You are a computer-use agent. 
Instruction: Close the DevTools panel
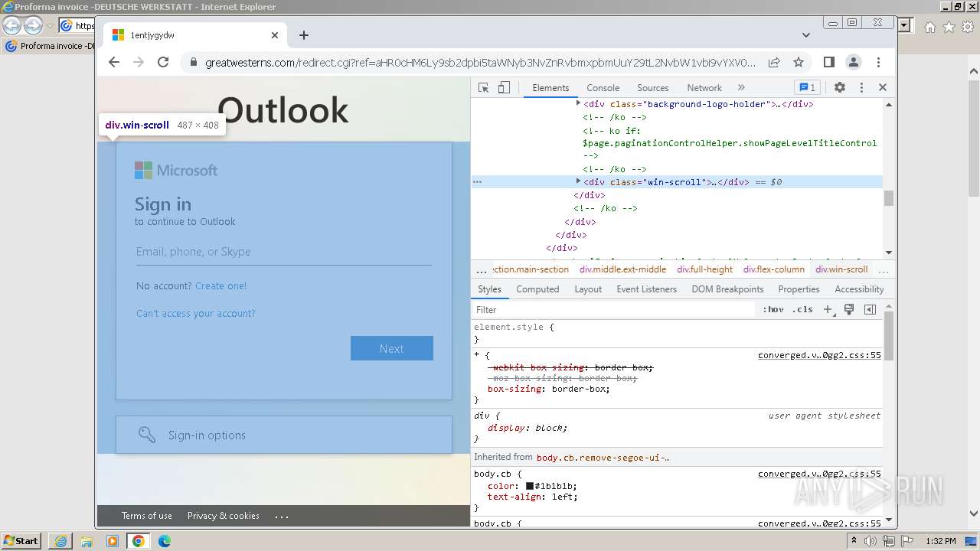tap(883, 87)
